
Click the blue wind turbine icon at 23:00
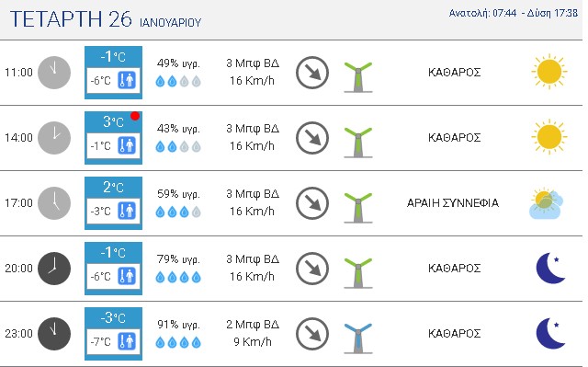tap(358, 338)
